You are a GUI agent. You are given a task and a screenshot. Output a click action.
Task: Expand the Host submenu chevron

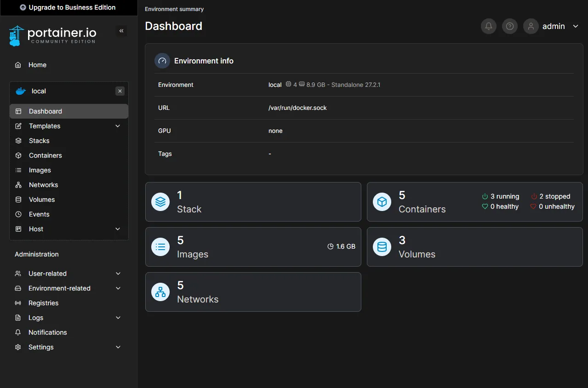118,229
